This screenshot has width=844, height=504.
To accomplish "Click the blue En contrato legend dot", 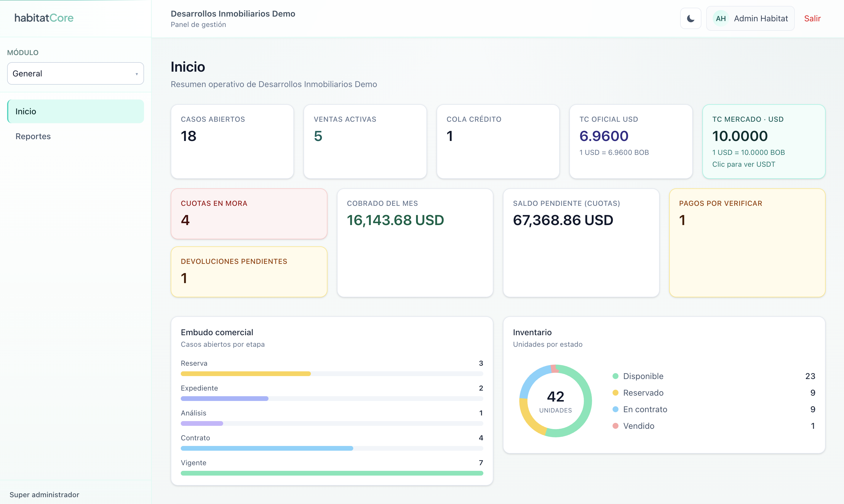I will tap(615, 409).
